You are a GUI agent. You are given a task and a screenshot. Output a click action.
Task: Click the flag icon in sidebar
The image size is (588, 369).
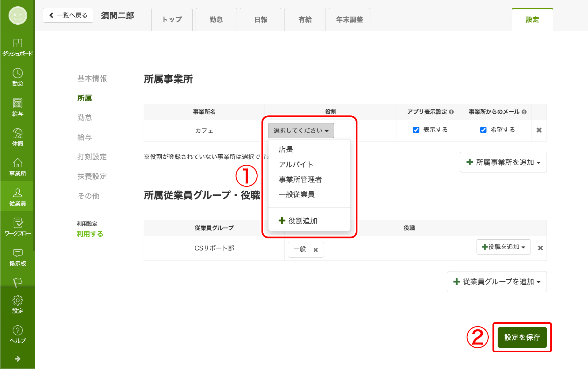18,283
